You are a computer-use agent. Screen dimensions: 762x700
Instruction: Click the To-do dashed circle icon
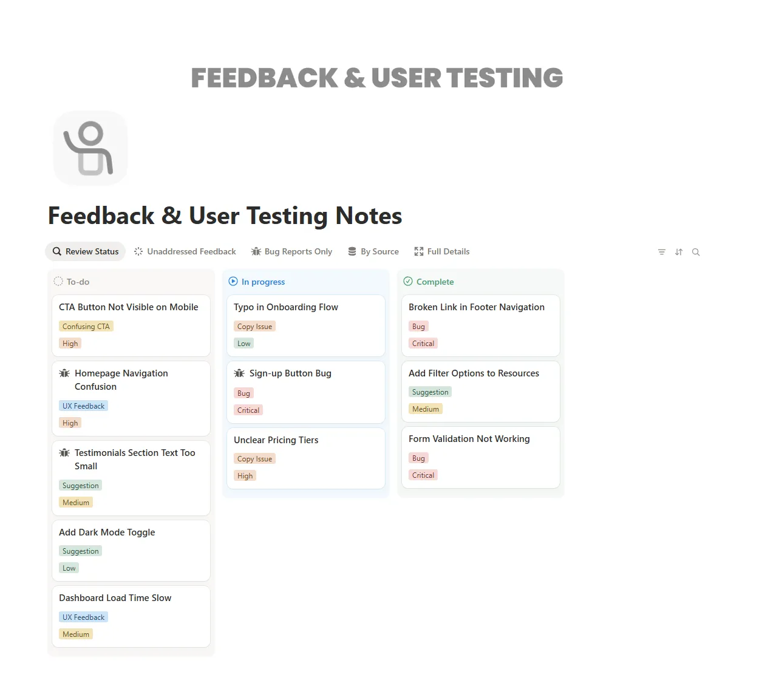[58, 281]
